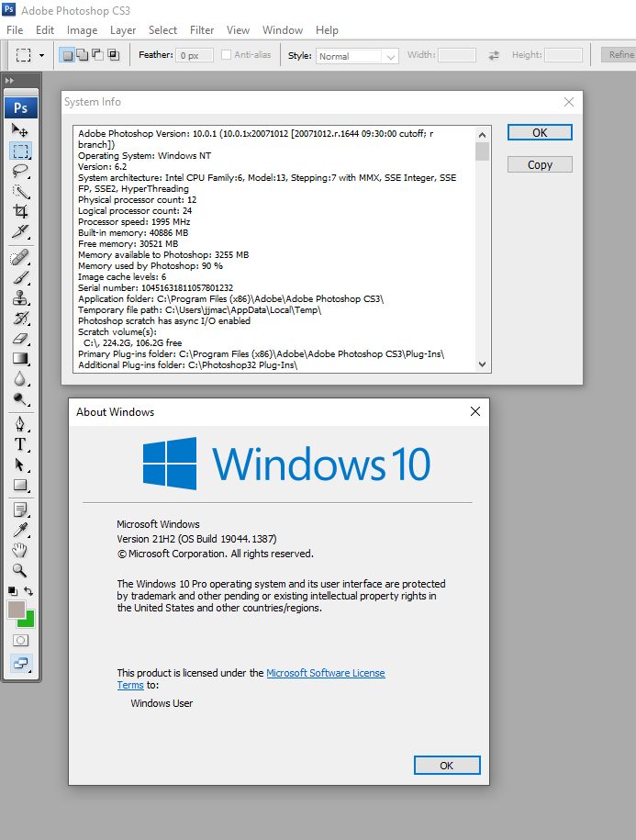This screenshot has width=636, height=840.
Task: Select the Notes tool
Action: [x=20, y=510]
